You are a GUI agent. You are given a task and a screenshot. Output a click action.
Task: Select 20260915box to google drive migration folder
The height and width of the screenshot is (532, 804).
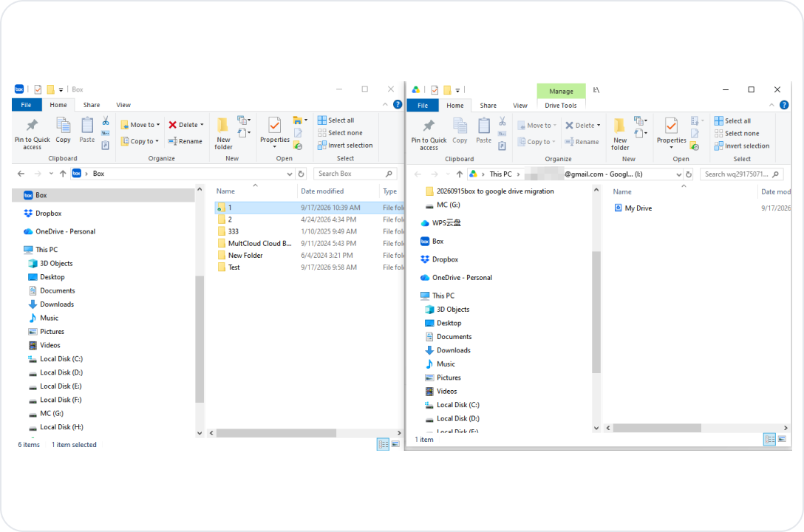pos(490,191)
